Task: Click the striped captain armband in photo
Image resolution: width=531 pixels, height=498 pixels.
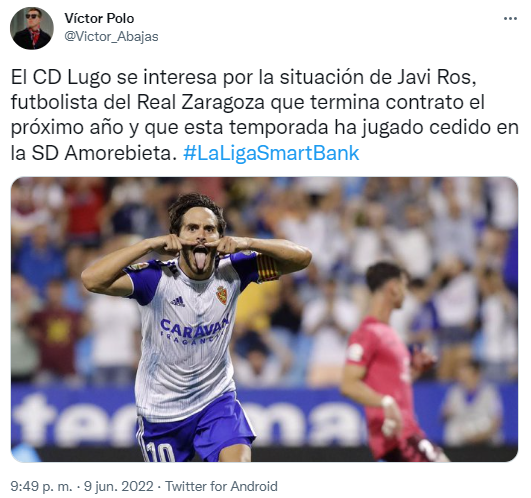Action: tap(267, 267)
